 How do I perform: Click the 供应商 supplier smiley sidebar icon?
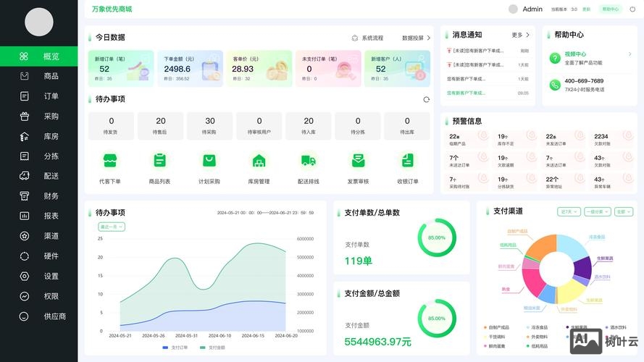[x=24, y=316]
